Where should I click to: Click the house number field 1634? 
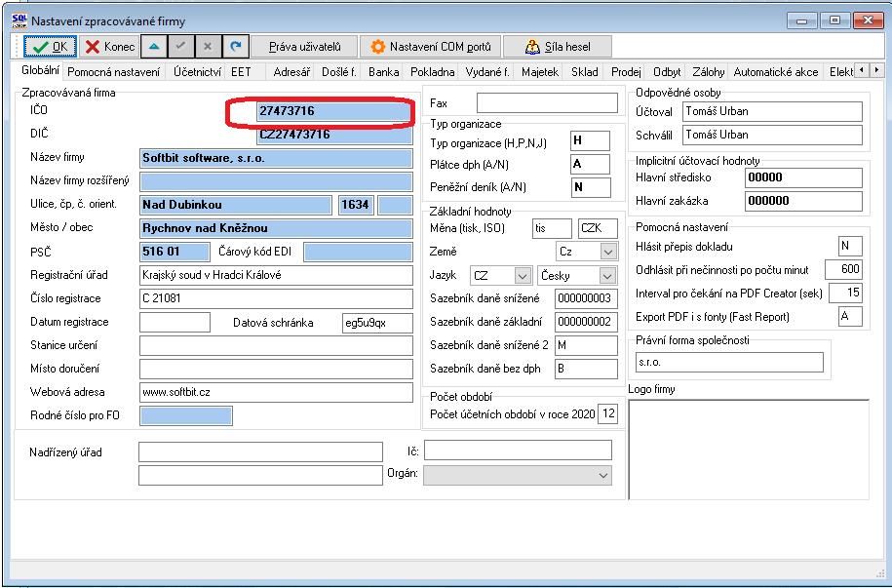(x=356, y=205)
